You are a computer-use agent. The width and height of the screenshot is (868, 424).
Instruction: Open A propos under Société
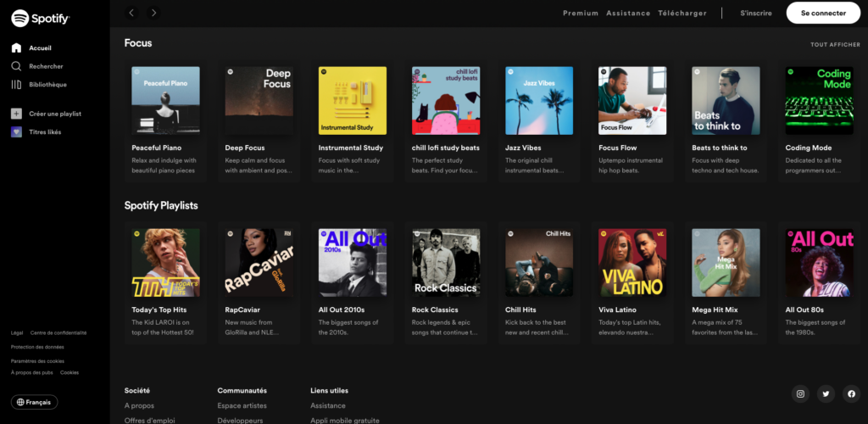click(140, 405)
